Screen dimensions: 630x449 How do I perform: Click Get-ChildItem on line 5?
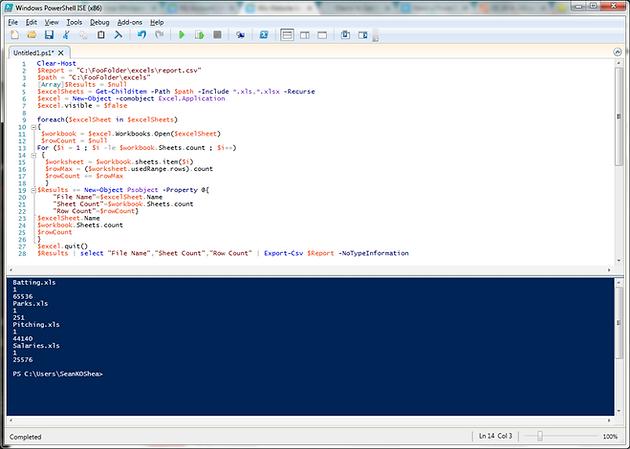click(x=121, y=92)
